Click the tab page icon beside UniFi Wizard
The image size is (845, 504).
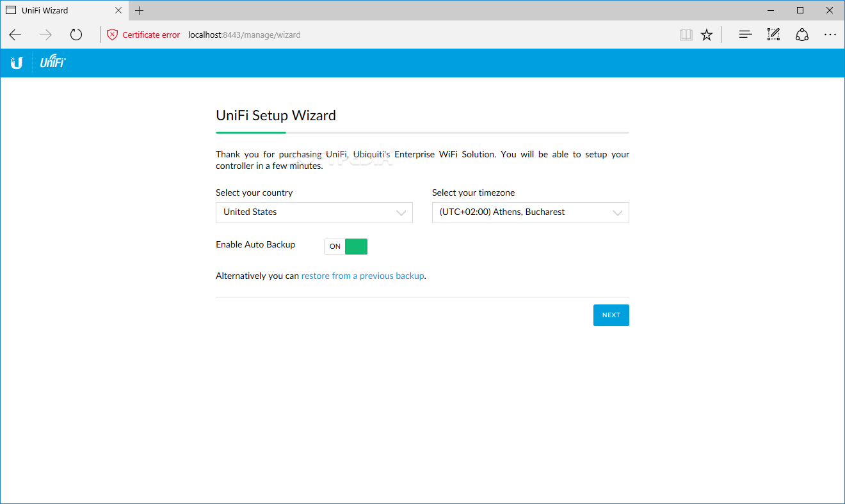tap(11, 10)
